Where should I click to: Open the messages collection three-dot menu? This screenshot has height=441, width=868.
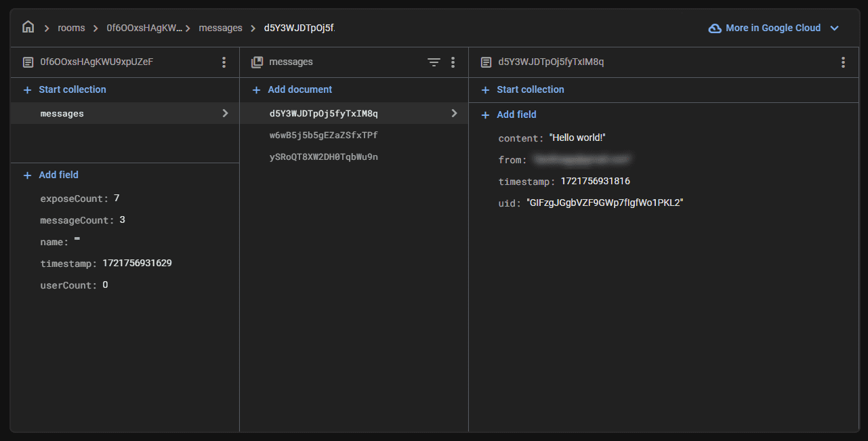coord(453,62)
